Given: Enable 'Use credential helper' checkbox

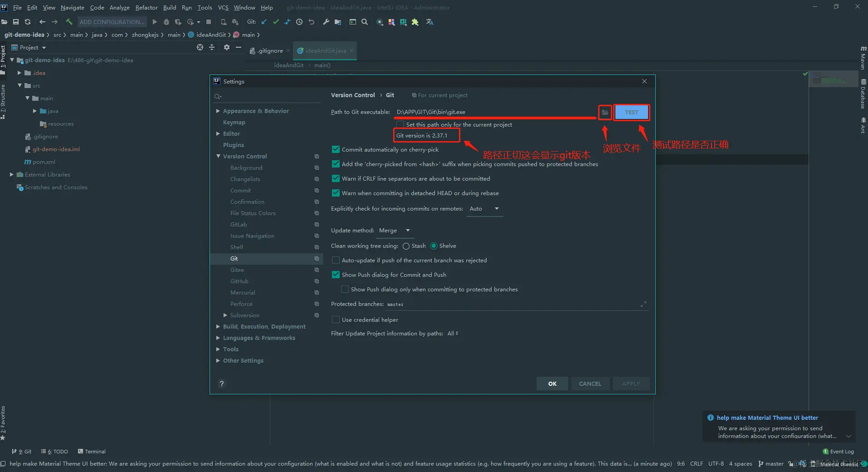Looking at the screenshot, I should pyautogui.click(x=336, y=320).
